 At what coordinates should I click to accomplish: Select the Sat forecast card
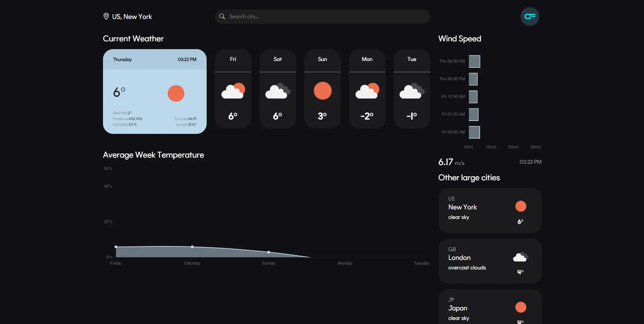pyautogui.click(x=278, y=89)
